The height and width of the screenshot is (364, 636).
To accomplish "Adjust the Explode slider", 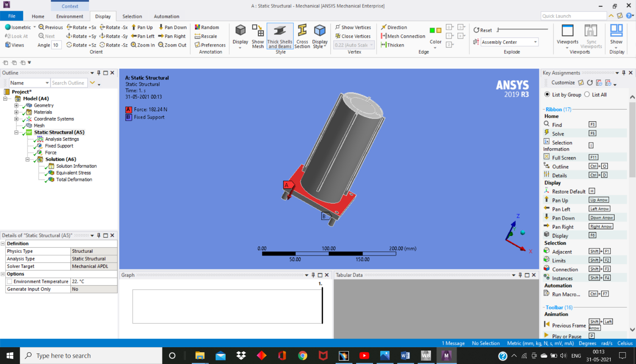I will click(x=523, y=30).
